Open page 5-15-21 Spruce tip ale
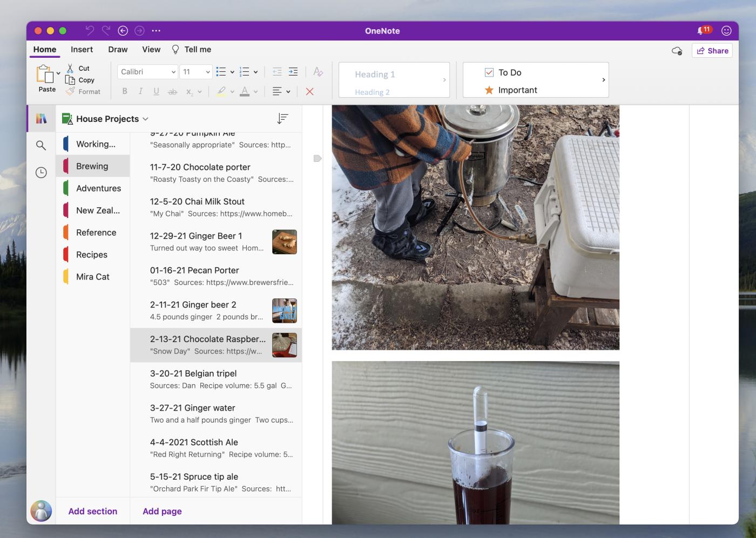 pyautogui.click(x=216, y=482)
